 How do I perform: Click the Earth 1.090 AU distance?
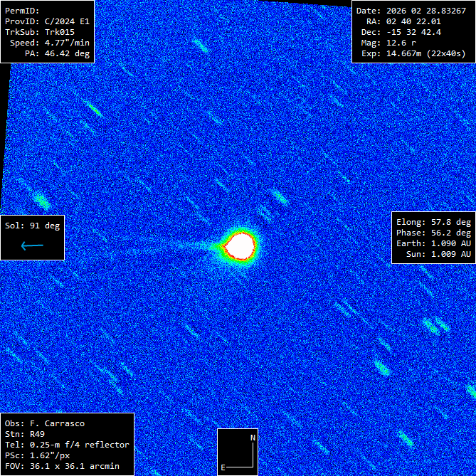[433, 243]
